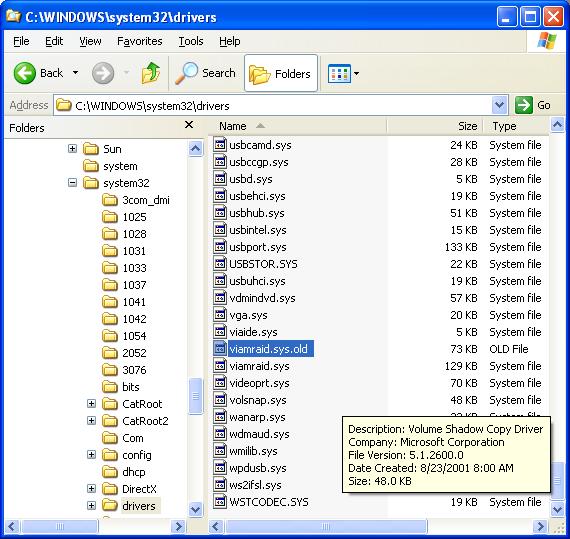
Task: Select the volsnap.sys file name
Action: point(258,400)
